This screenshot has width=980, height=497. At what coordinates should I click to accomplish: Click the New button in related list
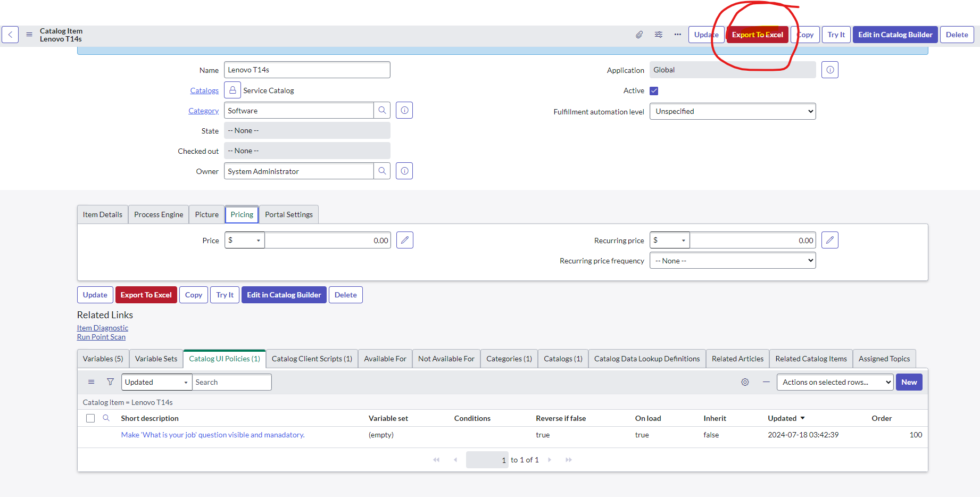[x=909, y=382]
